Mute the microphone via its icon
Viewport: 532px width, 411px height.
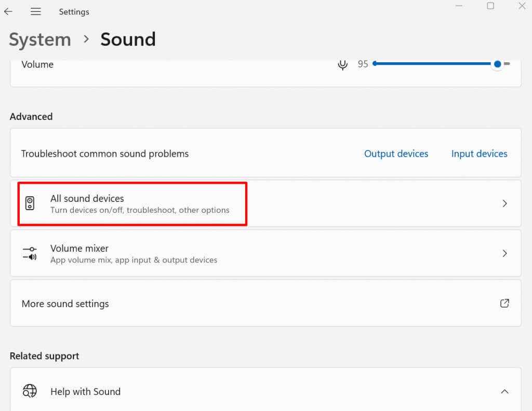coord(342,64)
